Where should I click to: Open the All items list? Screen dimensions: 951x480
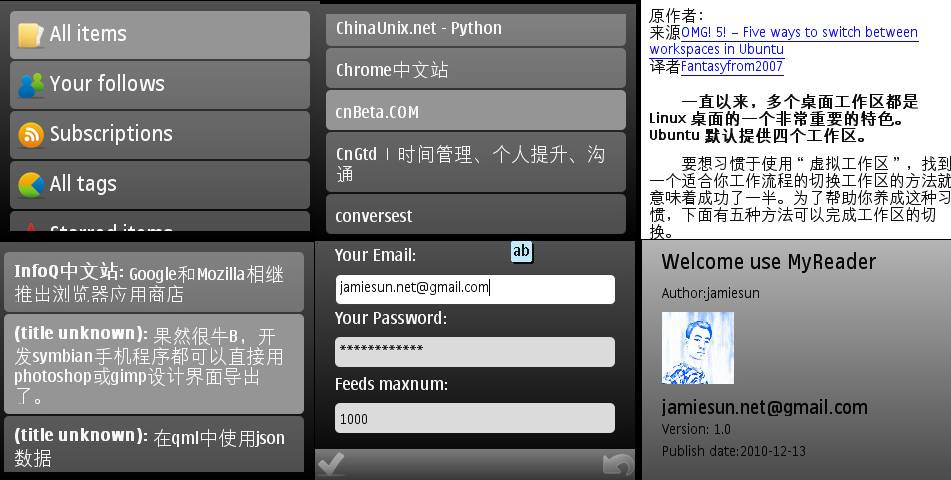160,35
